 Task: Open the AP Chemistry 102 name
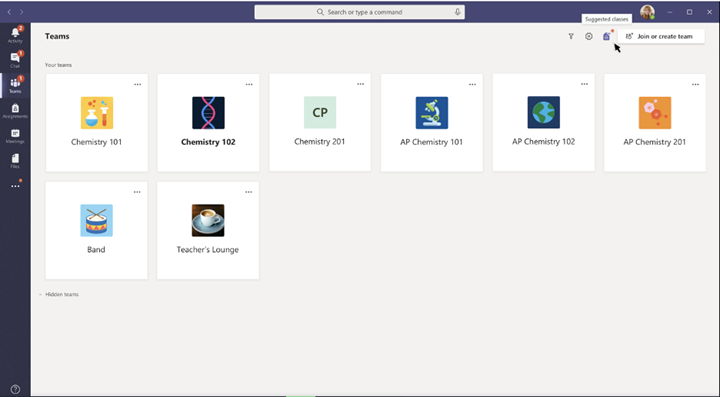click(544, 141)
